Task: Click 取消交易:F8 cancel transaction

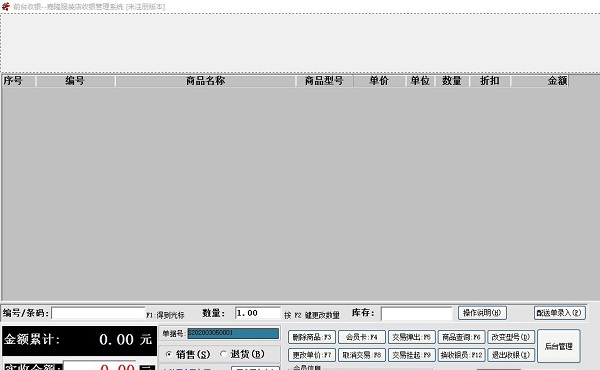Action: click(362, 355)
